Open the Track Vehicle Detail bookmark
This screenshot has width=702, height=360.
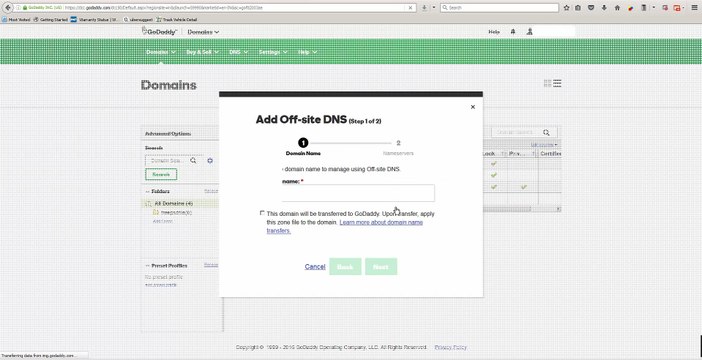click(x=177, y=20)
